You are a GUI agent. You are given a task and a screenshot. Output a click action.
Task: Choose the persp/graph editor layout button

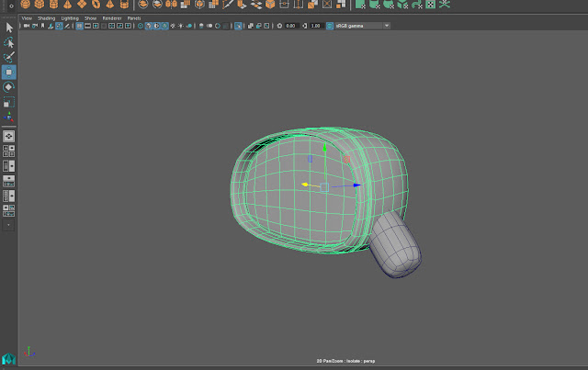tap(9, 181)
